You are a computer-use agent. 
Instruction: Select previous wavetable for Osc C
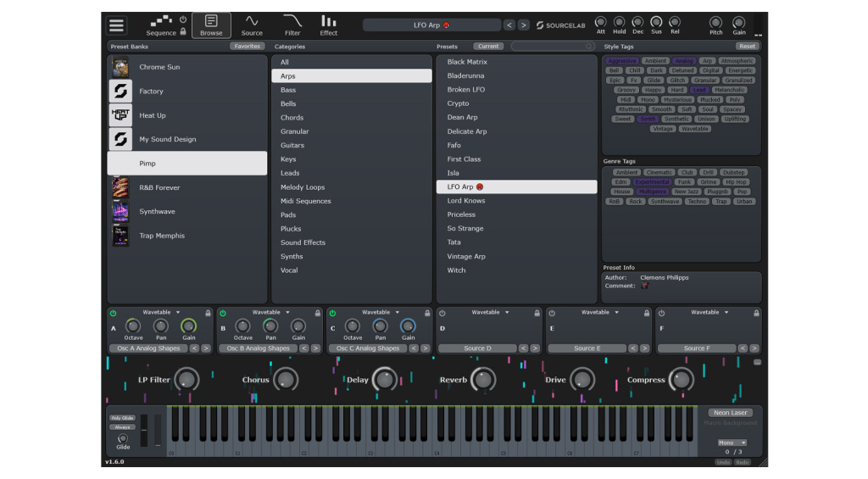414,348
